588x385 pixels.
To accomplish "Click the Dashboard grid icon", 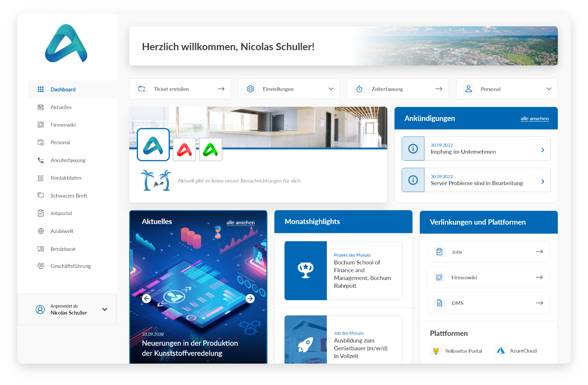I will (40, 89).
